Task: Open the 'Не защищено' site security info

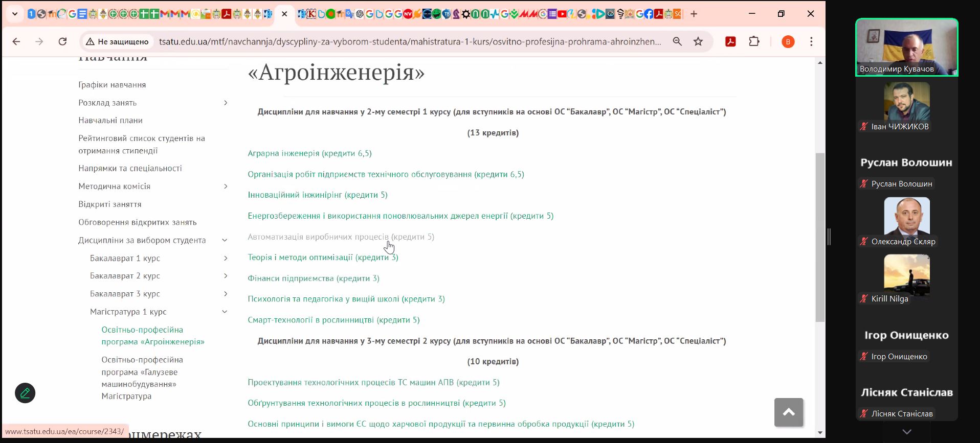Action: [x=117, y=41]
